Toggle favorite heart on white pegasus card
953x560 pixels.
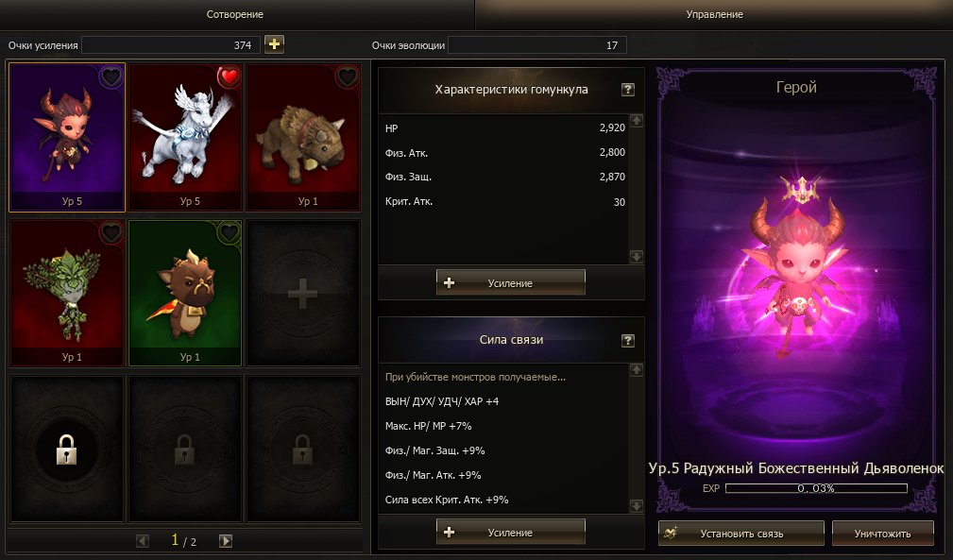(x=230, y=77)
